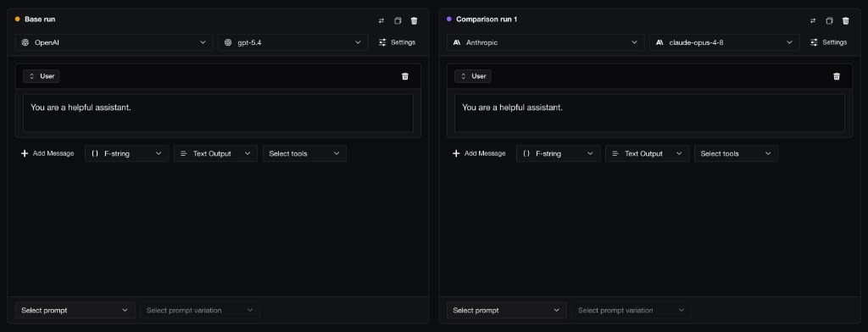Duplicate the Base run panel
Image resolution: width=868 pixels, height=332 pixels.
[x=398, y=21]
